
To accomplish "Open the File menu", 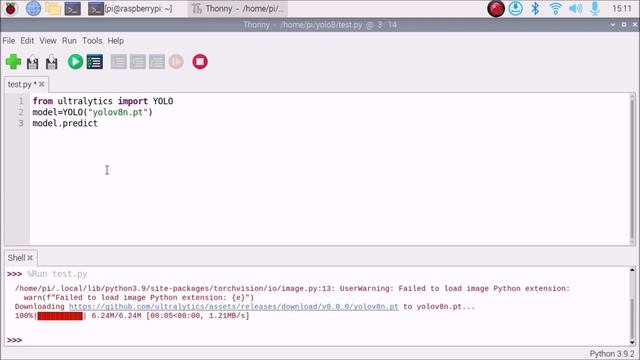I will (x=9, y=41).
